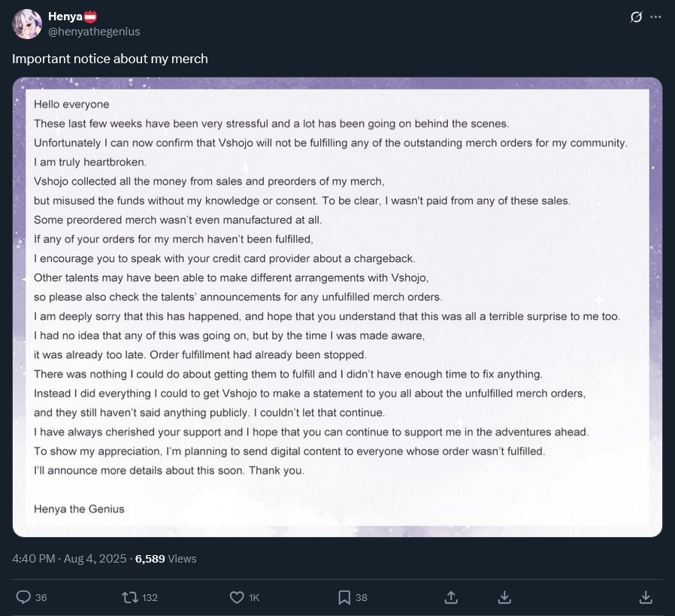Click the share upload arrow icon

tap(451, 597)
